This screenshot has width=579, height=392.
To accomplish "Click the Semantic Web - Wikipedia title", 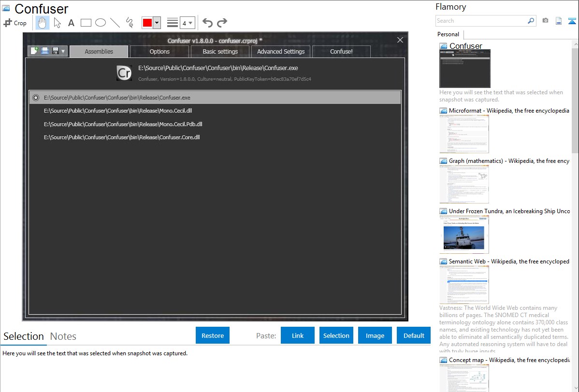I will click(x=509, y=261).
